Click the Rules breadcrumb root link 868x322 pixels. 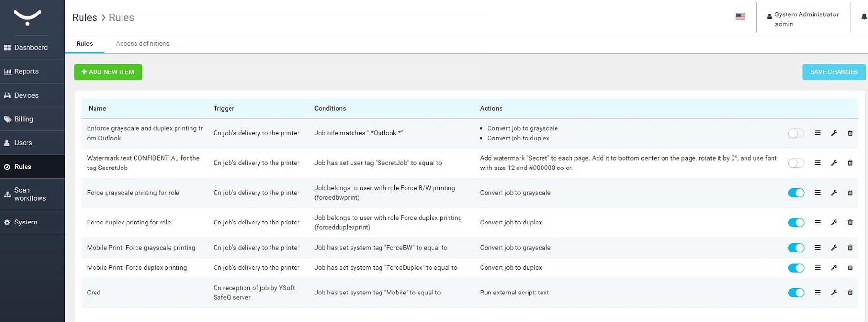(x=84, y=18)
